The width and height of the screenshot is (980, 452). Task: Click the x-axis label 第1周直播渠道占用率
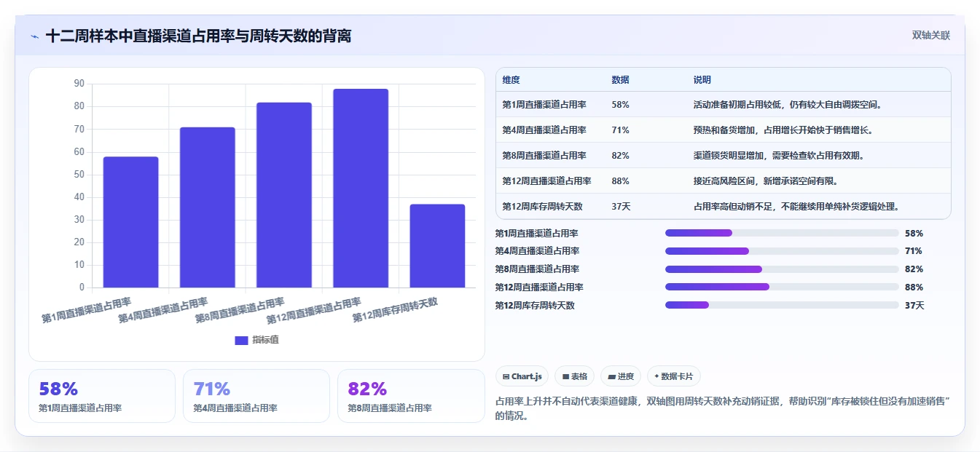tap(87, 311)
